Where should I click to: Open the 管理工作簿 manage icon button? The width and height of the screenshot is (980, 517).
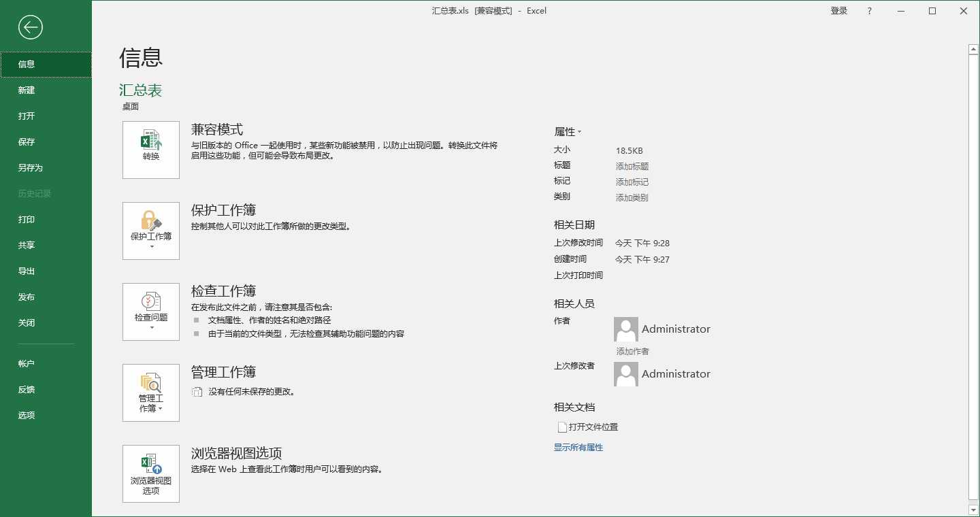(151, 393)
